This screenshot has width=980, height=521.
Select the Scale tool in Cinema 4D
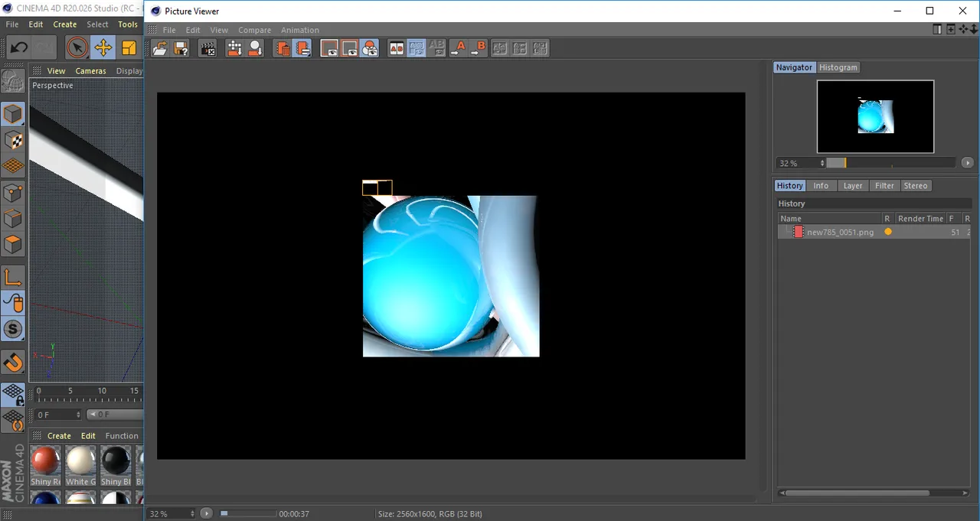(129, 47)
